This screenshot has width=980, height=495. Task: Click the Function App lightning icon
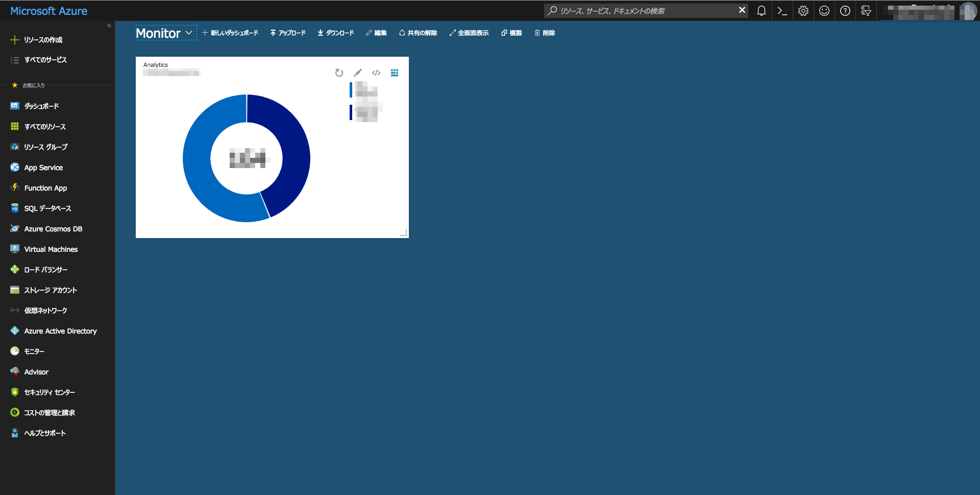(15, 187)
